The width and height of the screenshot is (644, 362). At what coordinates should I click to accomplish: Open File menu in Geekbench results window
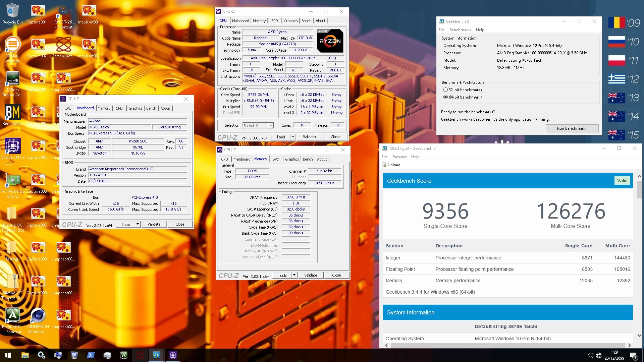point(384,157)
